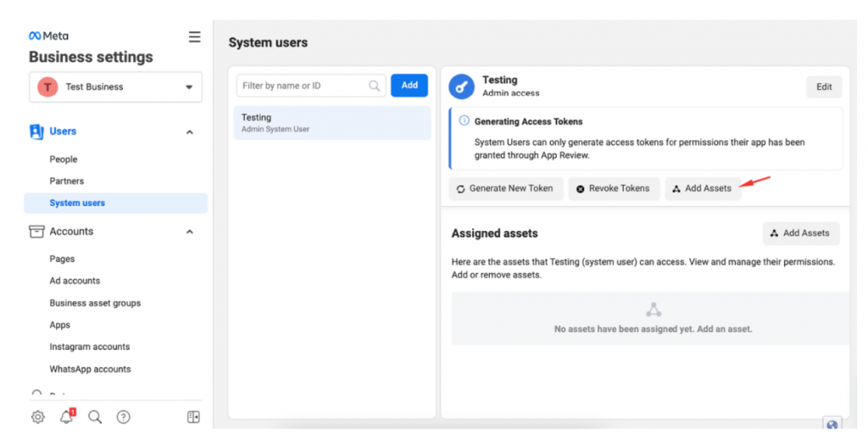868x437 pixels.
Task: Select the Testing system user row
Action: [332, 123]
